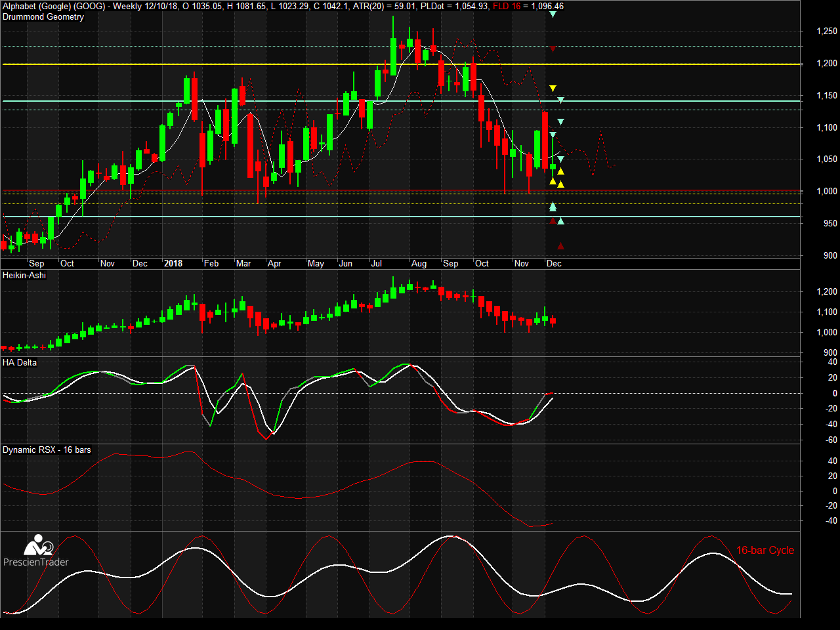Click the May date axis label
The image size is (840, 630).
[x=316, y=263]
